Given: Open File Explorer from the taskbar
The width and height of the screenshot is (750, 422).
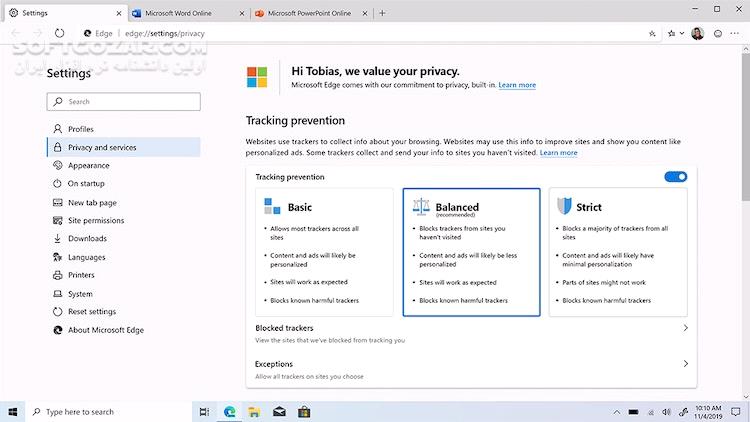Looking at the screenshot, I should [x=254, y=412].
